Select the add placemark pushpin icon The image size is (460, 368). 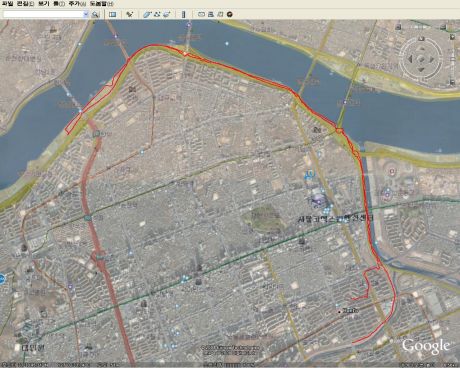click(130, 14)
